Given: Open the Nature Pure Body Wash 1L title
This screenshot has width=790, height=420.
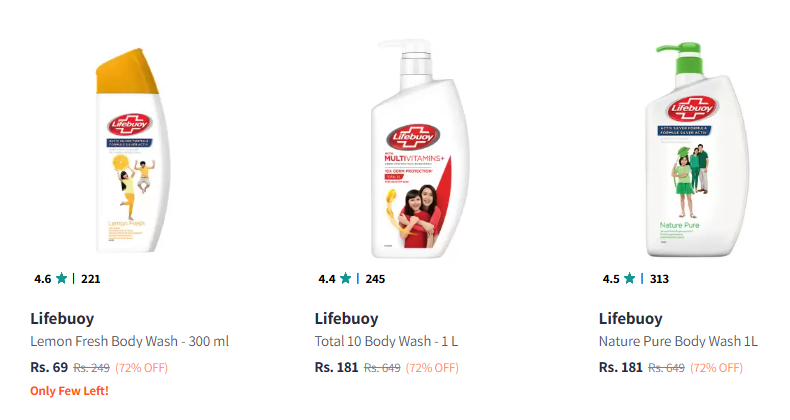Looking at the screenshot, I should coord(679,342).
